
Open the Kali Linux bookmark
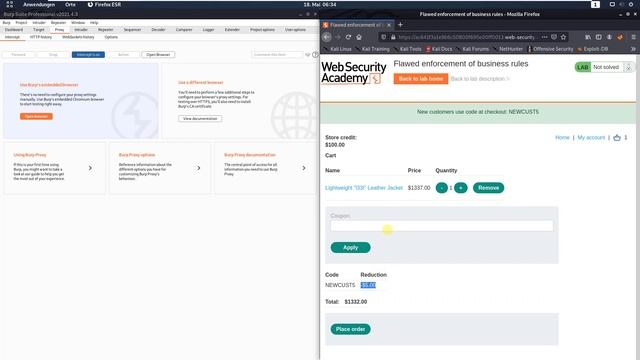pos(338,49)
